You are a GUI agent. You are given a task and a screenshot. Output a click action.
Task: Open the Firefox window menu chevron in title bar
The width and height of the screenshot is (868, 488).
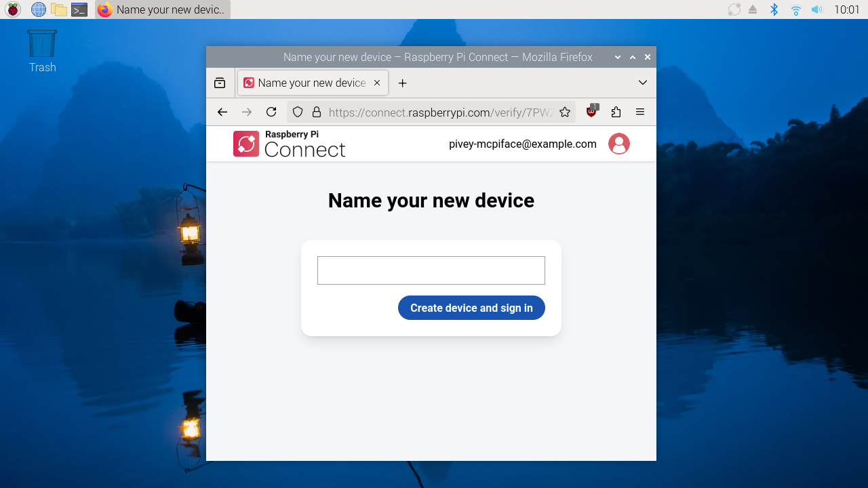618,58
